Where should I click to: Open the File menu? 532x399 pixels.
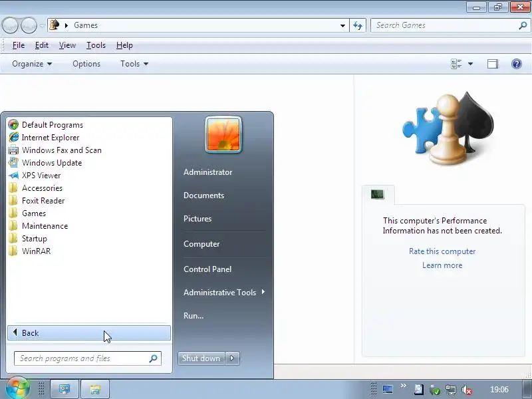pos(19,45)
